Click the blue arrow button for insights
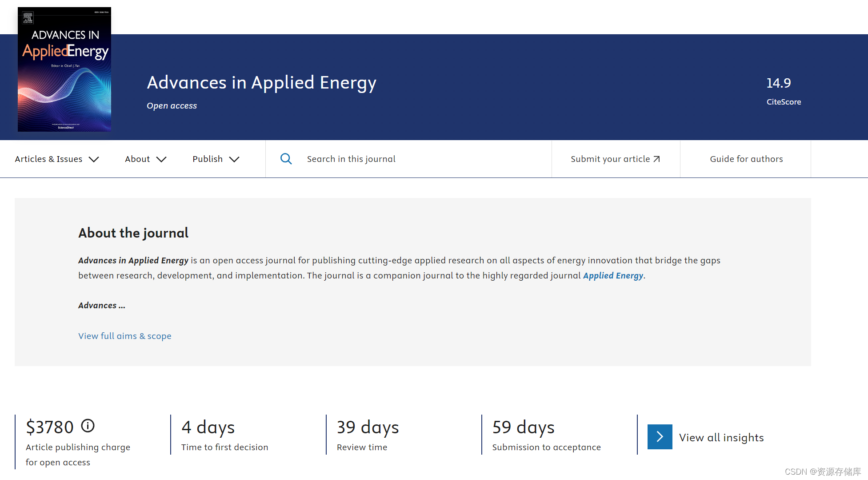This screenshot has width=868, height=480. pyautogui.click(x=660, y=437)
